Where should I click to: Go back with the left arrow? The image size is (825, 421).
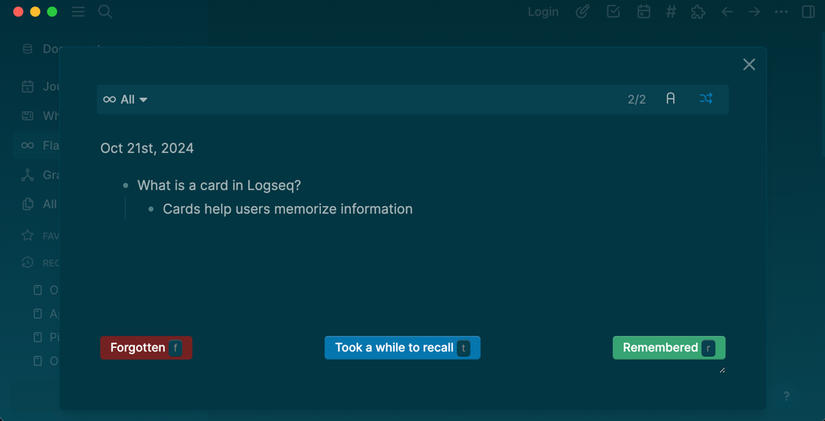(x=727, y=12)
